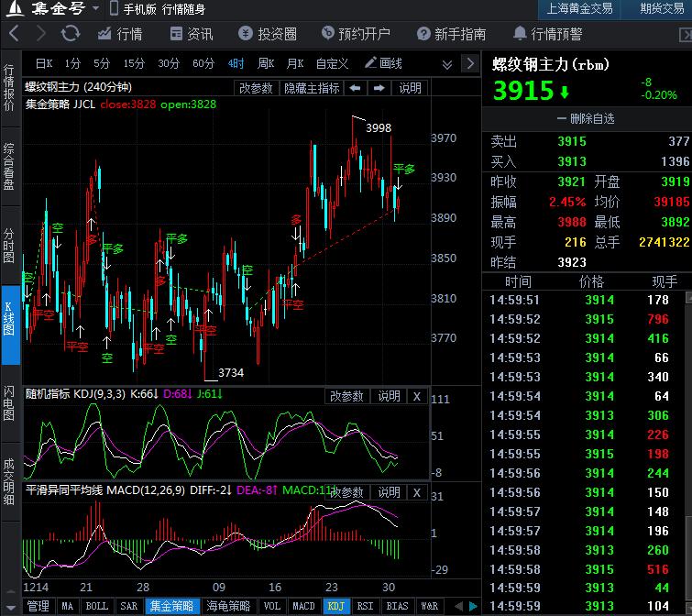Go forward with the right arrow icon
This screenshot has width=692, height=616.
(41, 34)
